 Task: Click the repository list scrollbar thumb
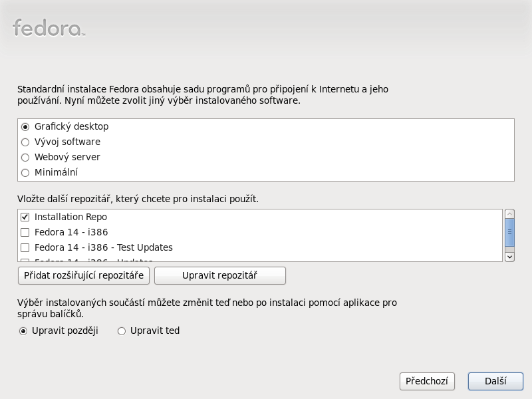click(x=509, y=232)
